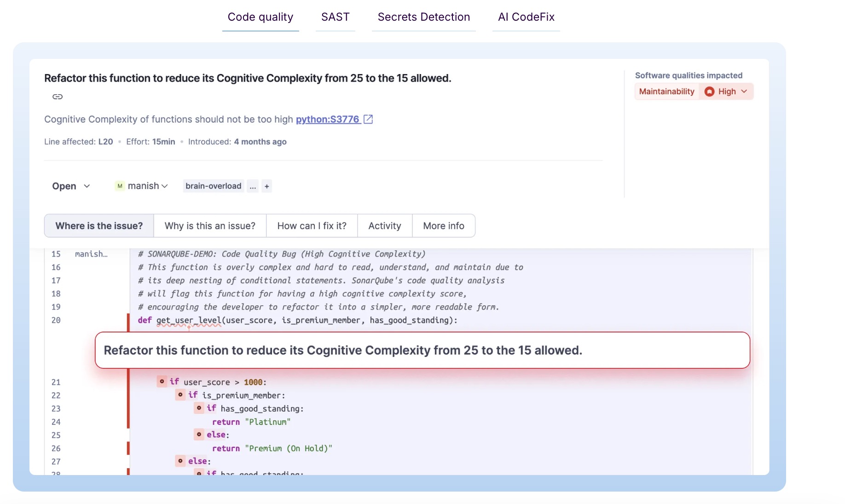Click complexity marker next to line 25 else

pos(199,434)
